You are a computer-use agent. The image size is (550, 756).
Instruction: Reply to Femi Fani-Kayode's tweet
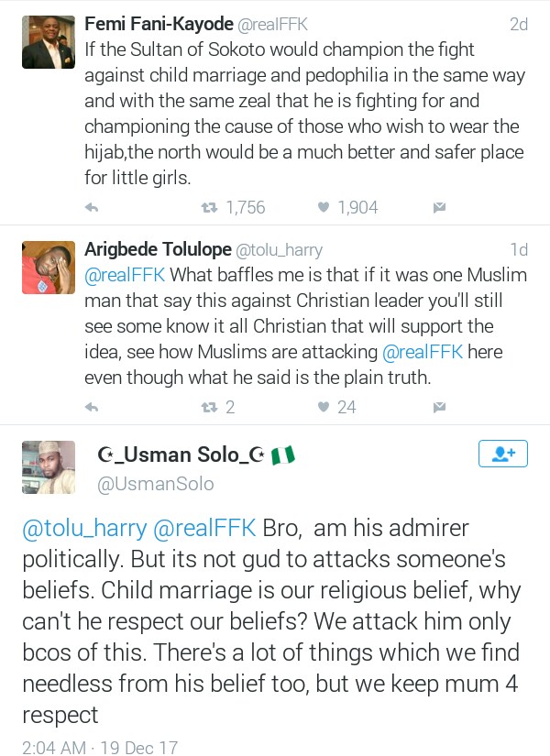[92, 208]
